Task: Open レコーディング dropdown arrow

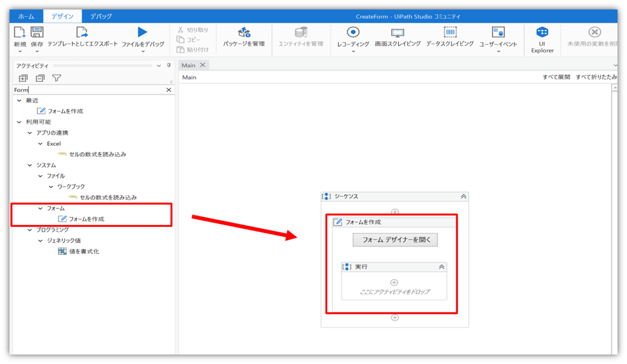Action: pos(353,52)
